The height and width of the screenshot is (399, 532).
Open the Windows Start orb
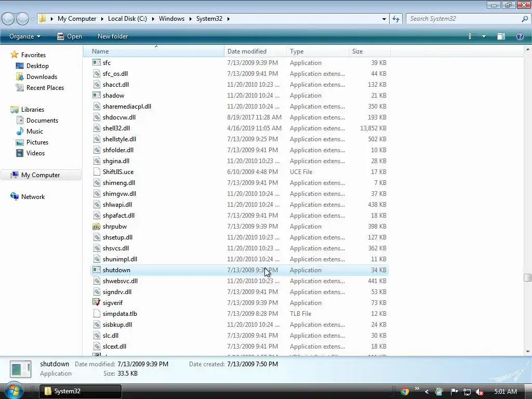(x=14, y=391)
